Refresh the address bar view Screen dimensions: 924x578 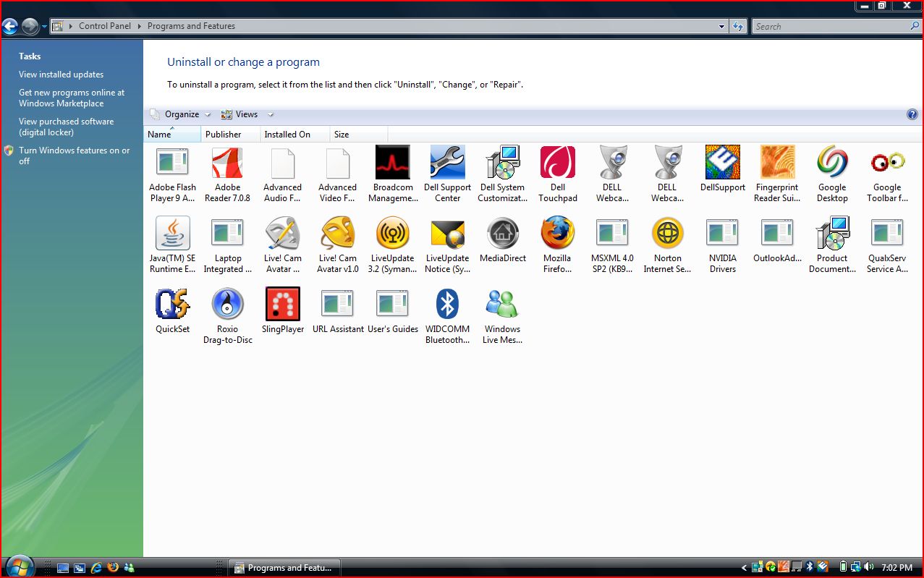pos(738,26)
